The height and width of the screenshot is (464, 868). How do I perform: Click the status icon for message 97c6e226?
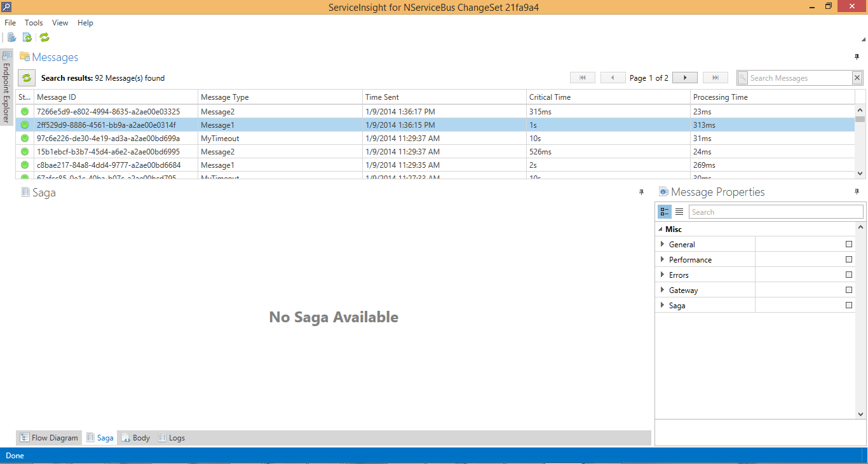pos(25,138)
